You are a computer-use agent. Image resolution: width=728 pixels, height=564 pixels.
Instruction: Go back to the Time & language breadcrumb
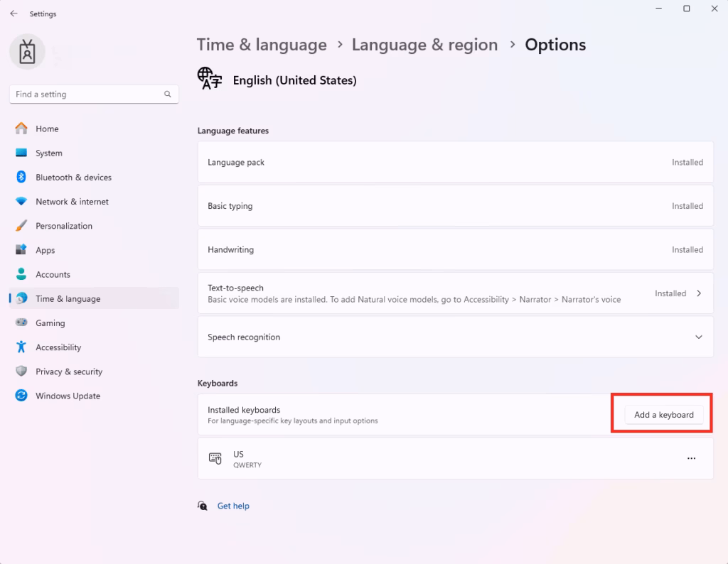click(x=262, y=45)
